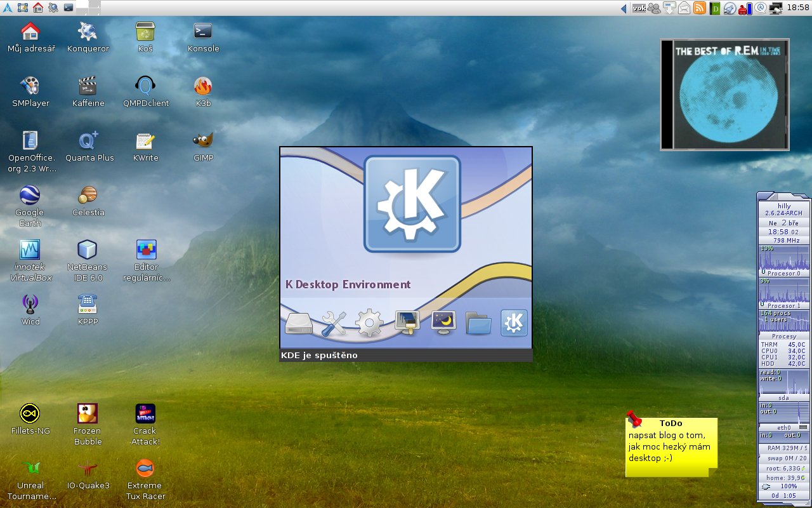Start innotek VirtualBox
The width and height of the screenshot is (812, 508).
pyautogui.click(x=30, y=260)
